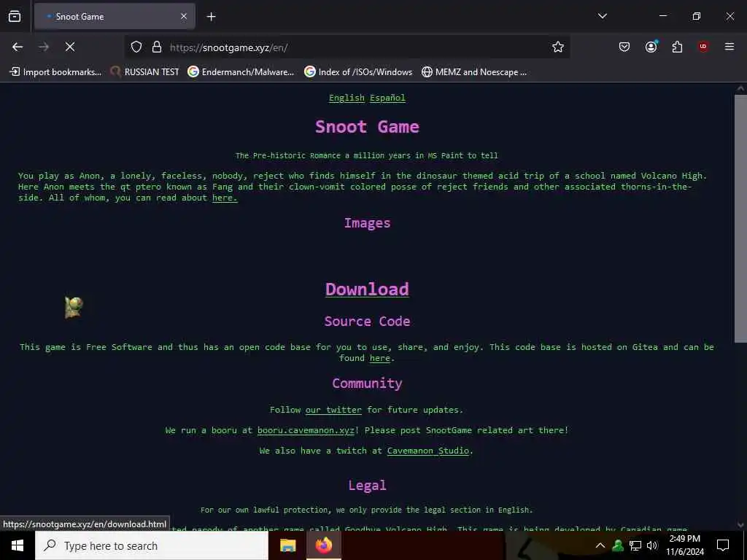Screen dimensions: 747x560
Task: Open a new tab with plus button
Action: [211, 17]
